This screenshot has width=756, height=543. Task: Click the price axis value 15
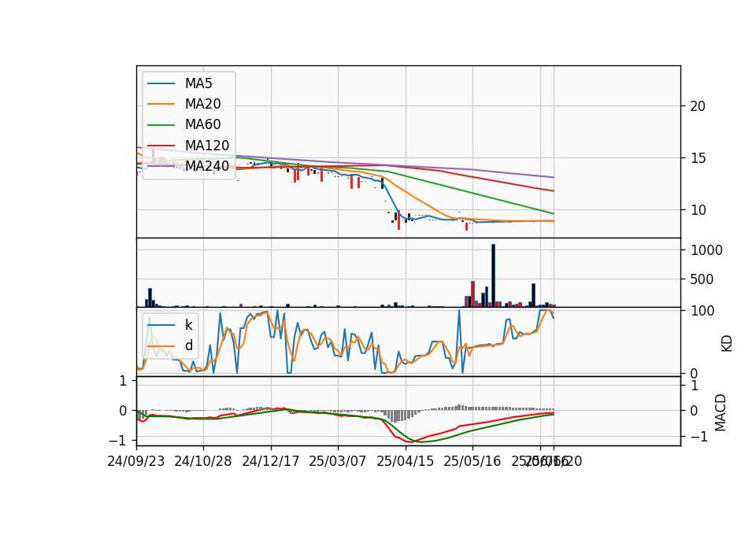pyautogui.click(x=698, y=158)
